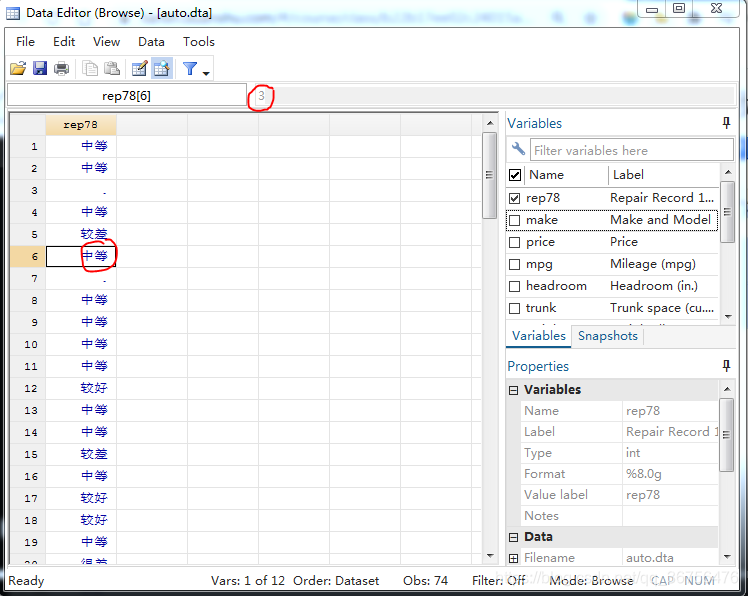This screenshot has height=596, width=748.
Task: Click the Value label property rep78
Action: coord(670,495)
